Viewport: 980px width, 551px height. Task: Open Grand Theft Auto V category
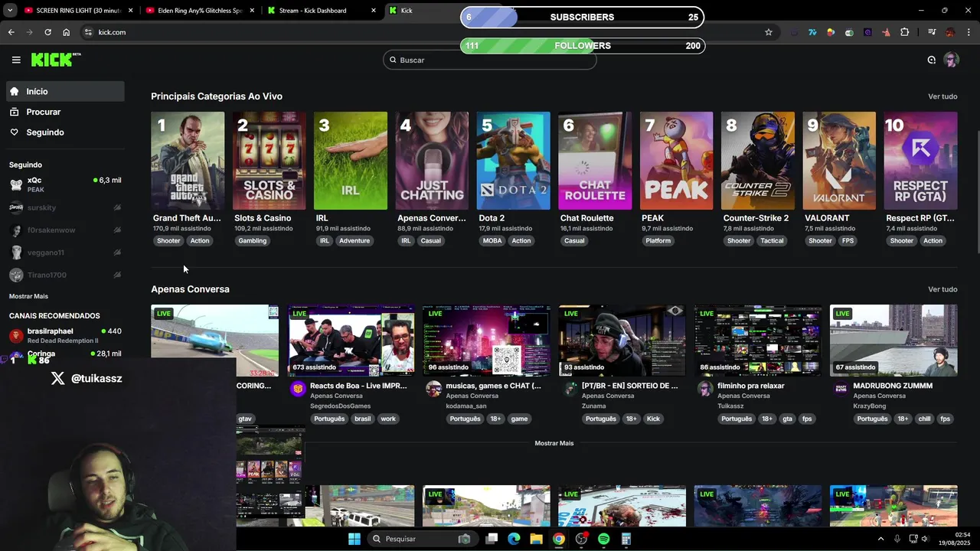coord(188,161)
